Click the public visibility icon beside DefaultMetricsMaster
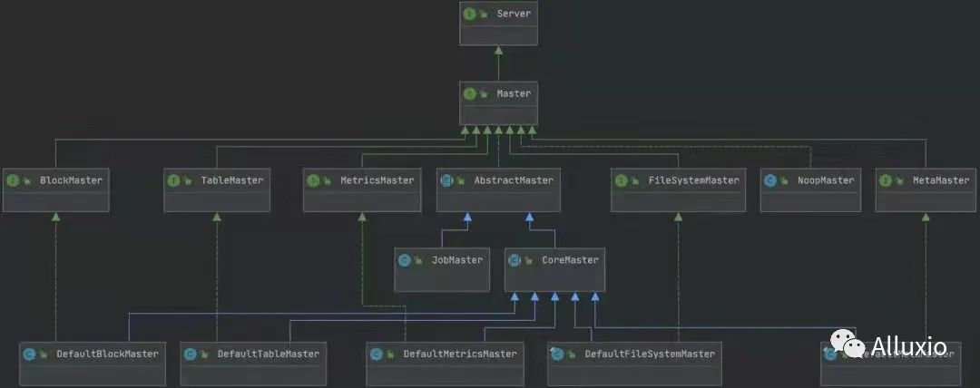This screenshot has height=388, width=980. point(390,354)
